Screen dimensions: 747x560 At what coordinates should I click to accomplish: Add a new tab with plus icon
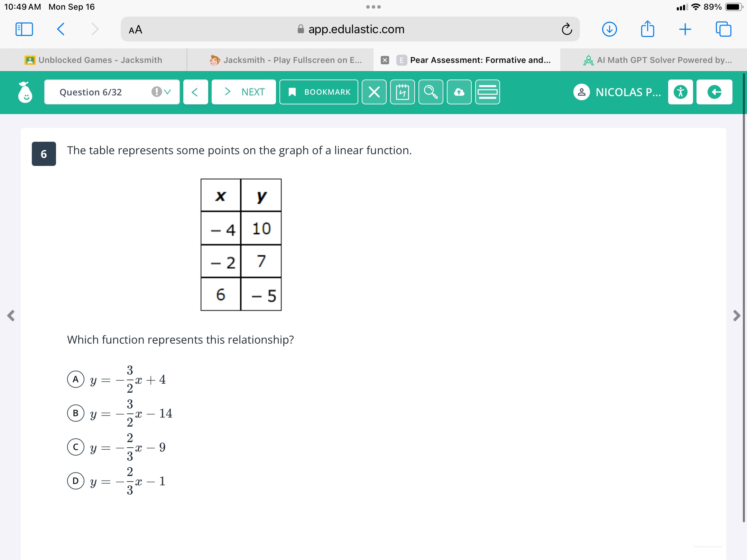click(x=685, y=29)
